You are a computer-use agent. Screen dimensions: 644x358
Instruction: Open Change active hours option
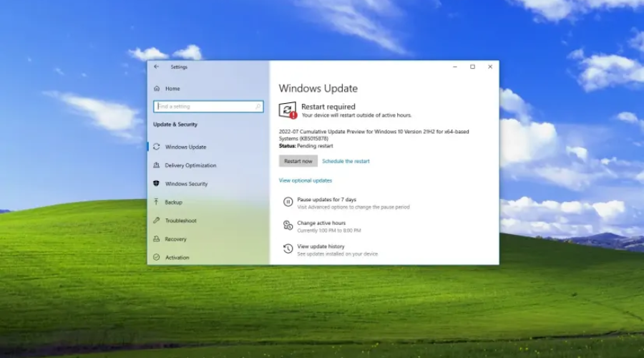pyautogui.click(x=321, y=223)
